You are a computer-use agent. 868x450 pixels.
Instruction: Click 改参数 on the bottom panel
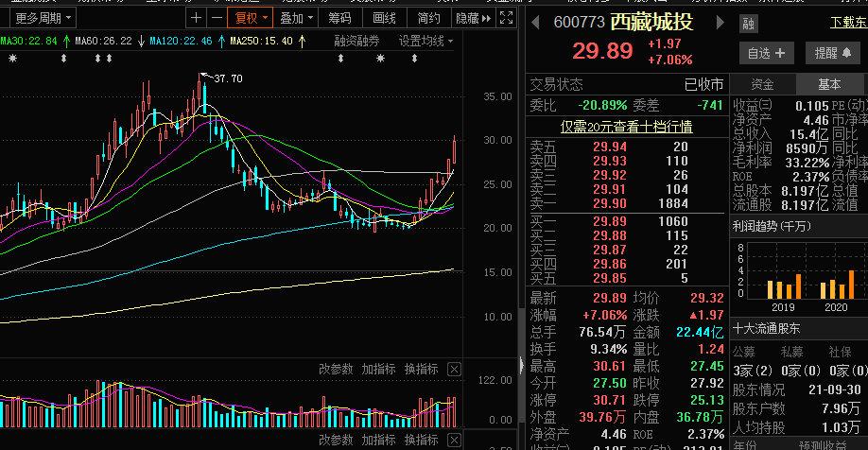336,440
